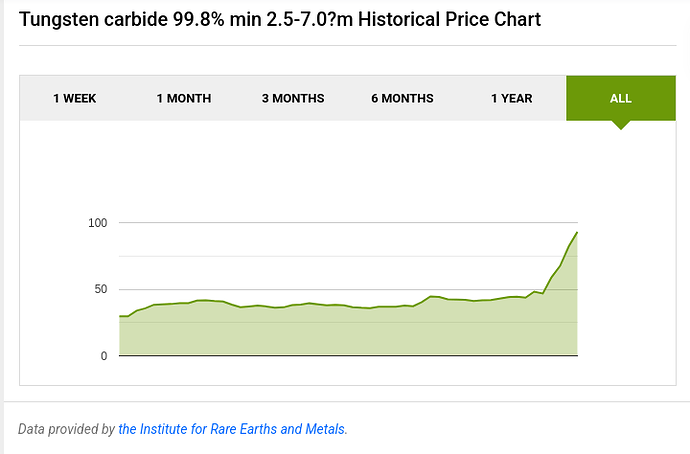Click the Tungsten carbide chart title
Image resolution: width=690 pixels, height=454 pixels.
280,19
